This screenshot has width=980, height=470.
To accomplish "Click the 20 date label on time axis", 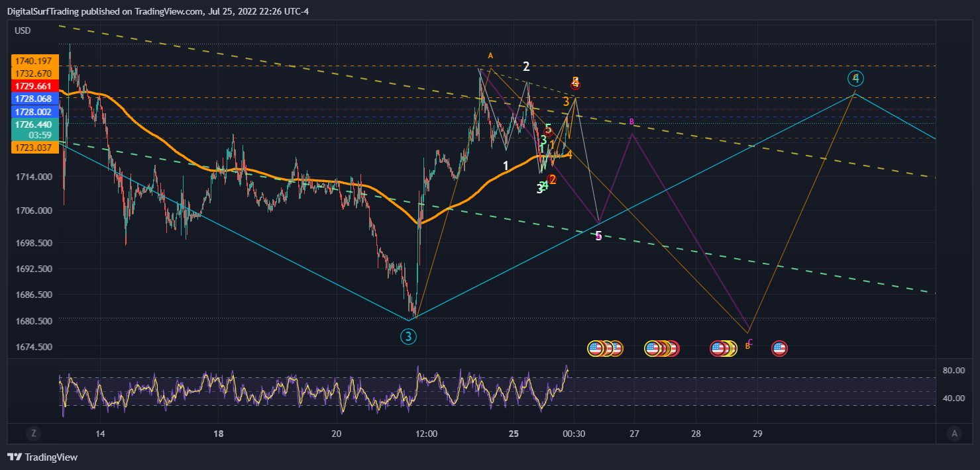I will pyautogui.click(x=337, y=434).
